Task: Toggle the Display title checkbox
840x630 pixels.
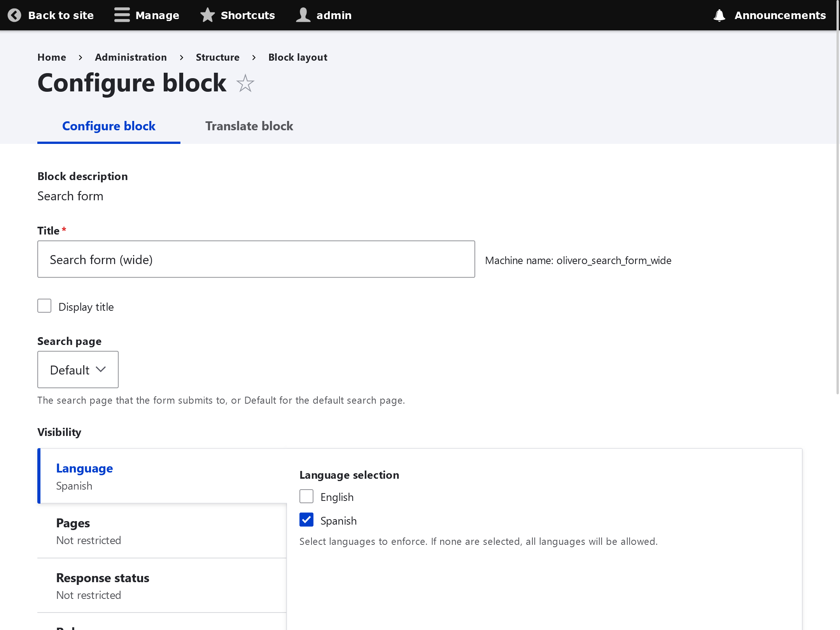Action: [44, 306]
